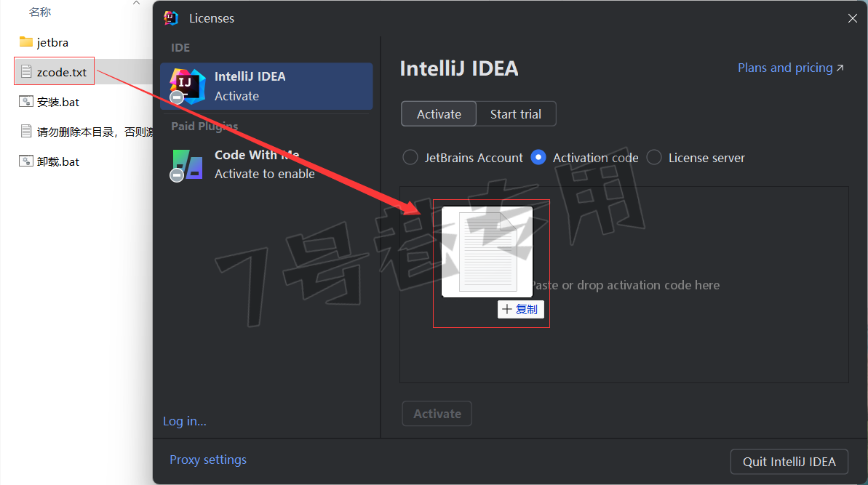
Task: Open Proxy settings
Action: click(208, 460)
